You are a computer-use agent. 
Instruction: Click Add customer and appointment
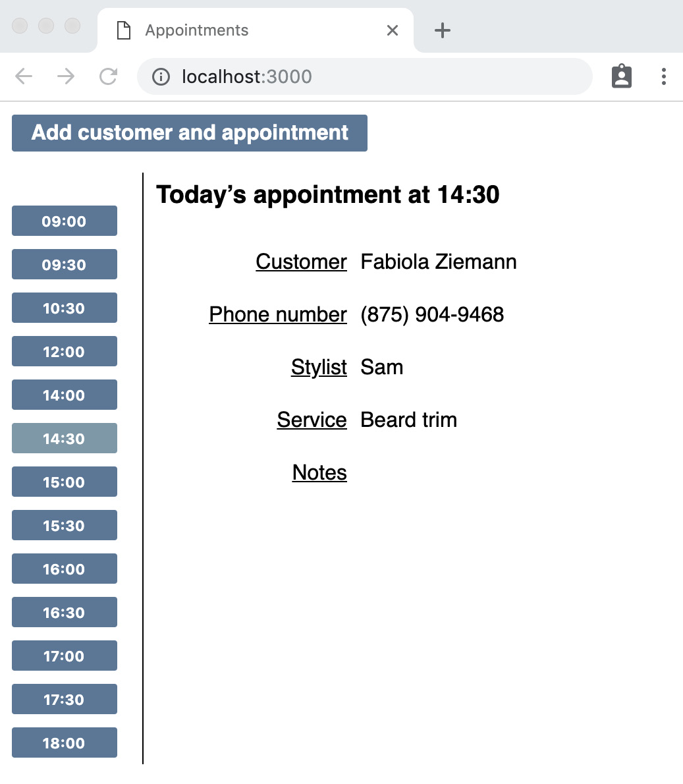189,133
